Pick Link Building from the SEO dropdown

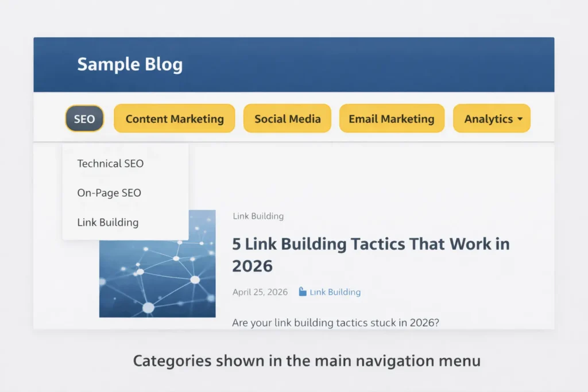pyautogui.click(x=108, y=222)
